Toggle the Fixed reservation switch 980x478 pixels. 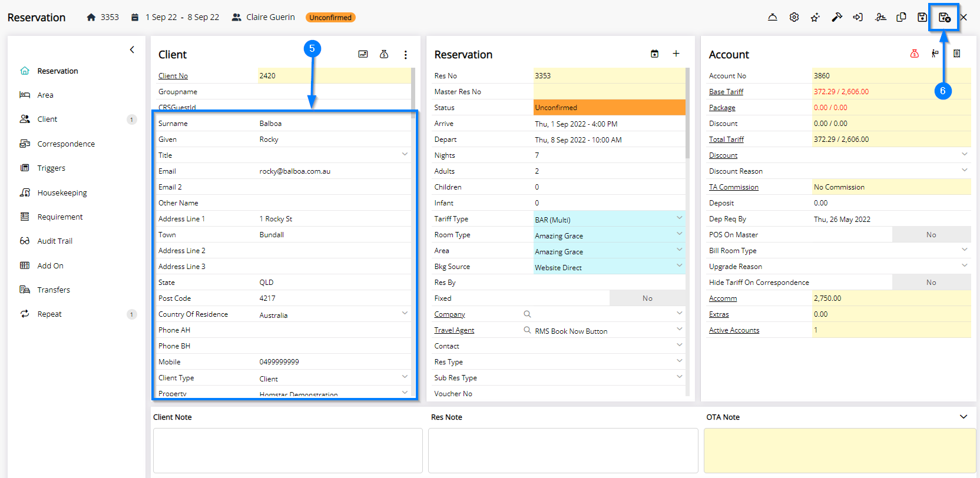click(647, 298)
